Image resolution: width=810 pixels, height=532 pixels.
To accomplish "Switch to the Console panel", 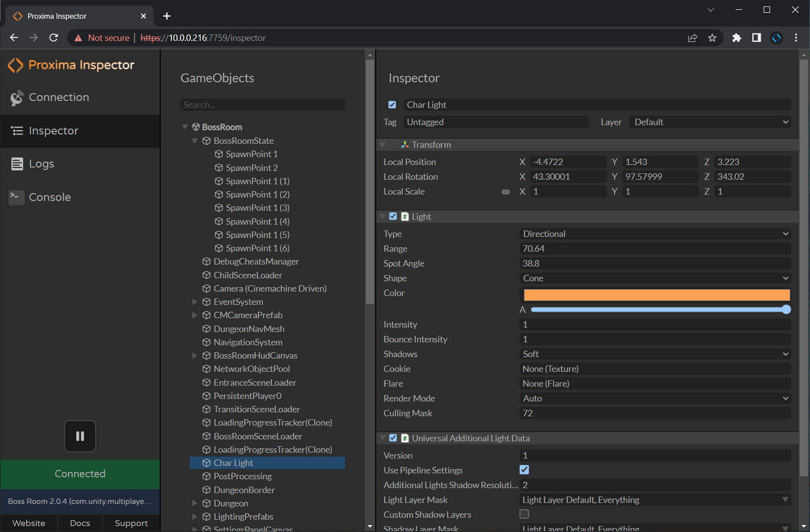I will (x=50, y=197).
